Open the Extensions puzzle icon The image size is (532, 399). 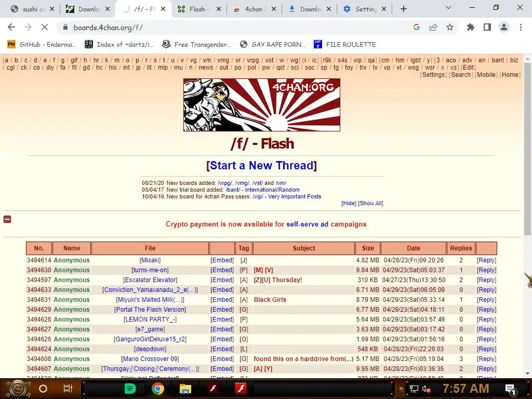(x=471, y=27)
